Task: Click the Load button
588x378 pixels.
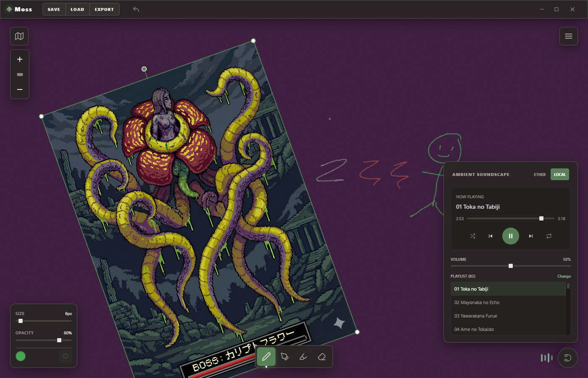Action: pos(77,9)
